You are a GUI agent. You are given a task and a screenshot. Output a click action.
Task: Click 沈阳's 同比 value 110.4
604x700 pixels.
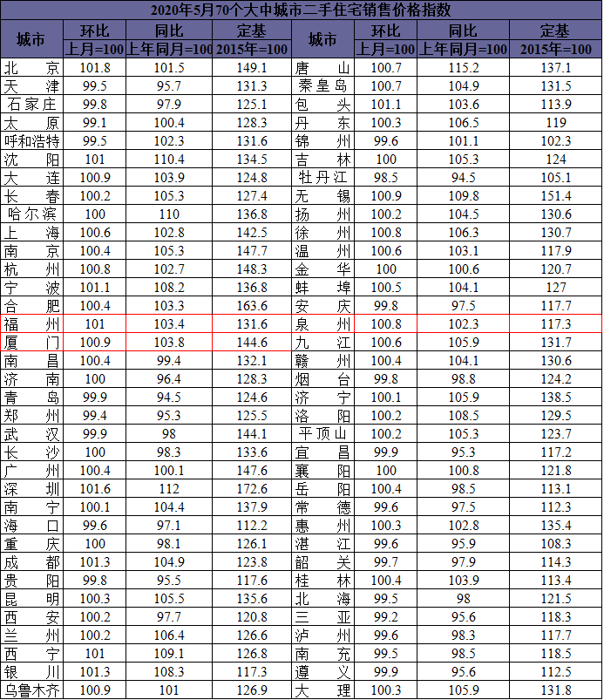(169, 160)
